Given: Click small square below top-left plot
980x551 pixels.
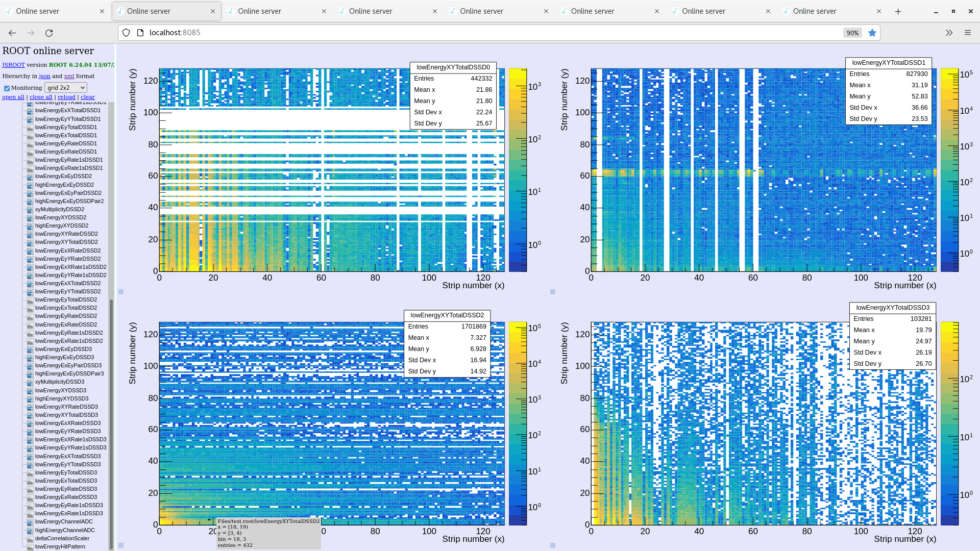Looking at the screenshot, I should point(121,292).
